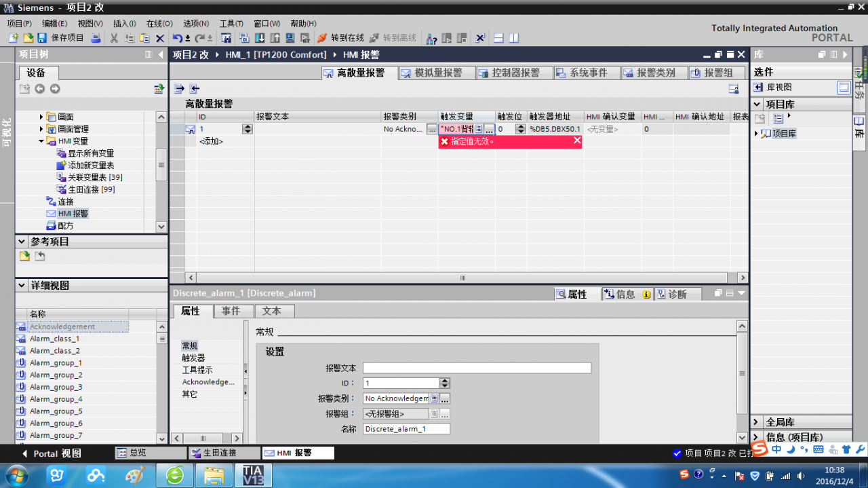The height and width of the screenshot is (488, 868).
Task: Click the download to device icon
Action: 259,38
